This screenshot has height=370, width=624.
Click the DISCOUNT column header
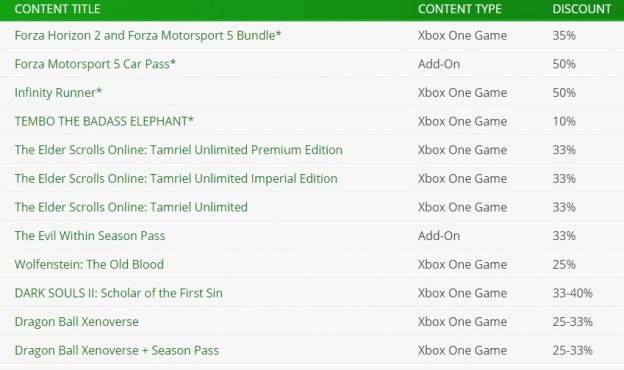pos(582,9)
